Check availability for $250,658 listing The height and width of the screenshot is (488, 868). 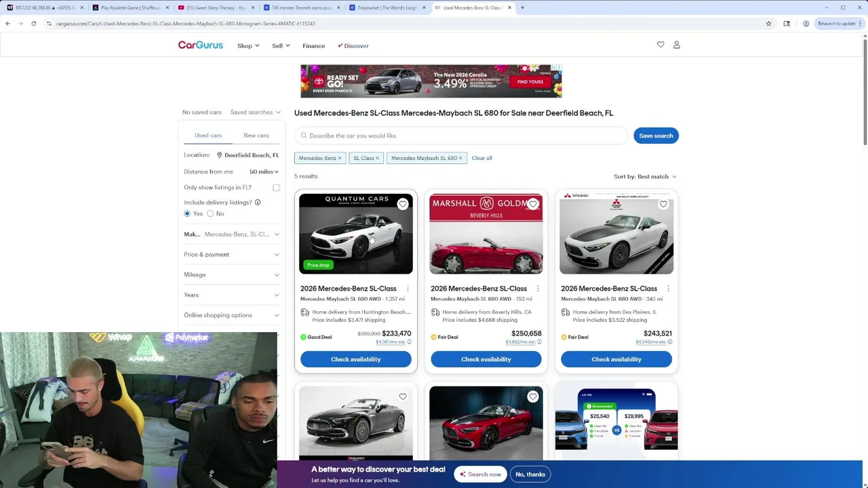coord(486,359)
